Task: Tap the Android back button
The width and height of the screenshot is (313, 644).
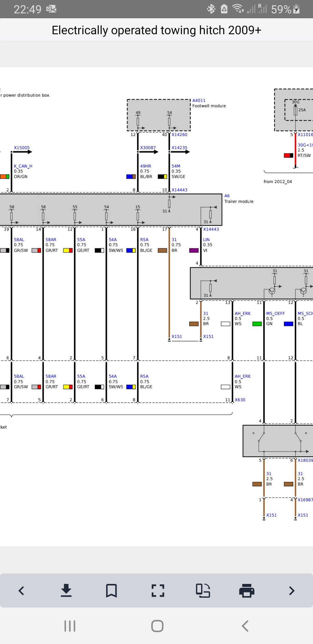Action: click(245, 626)
